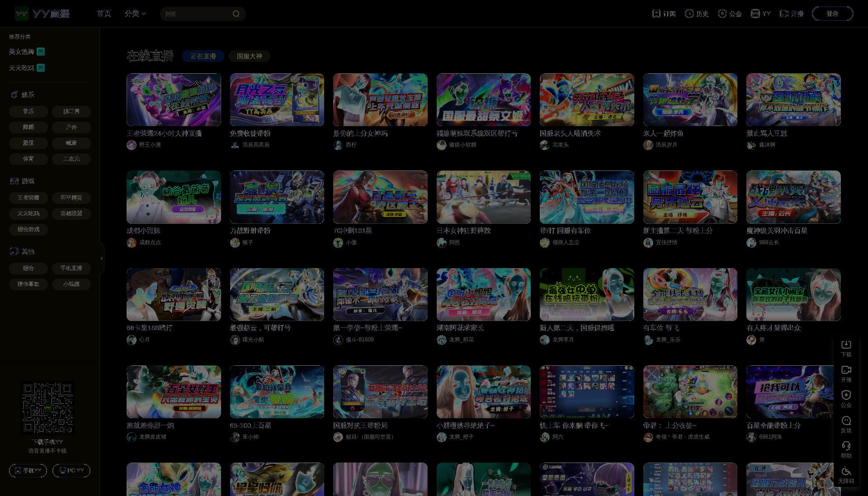Open stream title 百星全能带粉上分
This screenshot has height=496, width=868.
pyautogui.click(x=774, y=426)
